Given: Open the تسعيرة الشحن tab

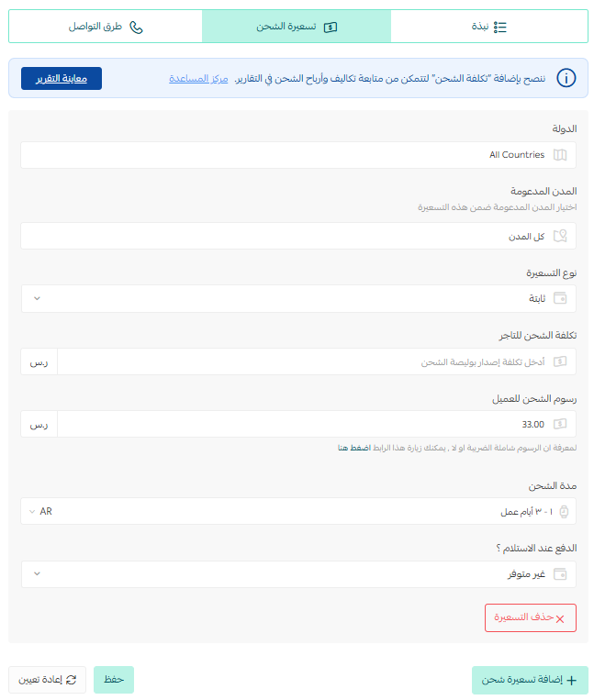Looking at the screenshot, I should [x=297, y=27].
